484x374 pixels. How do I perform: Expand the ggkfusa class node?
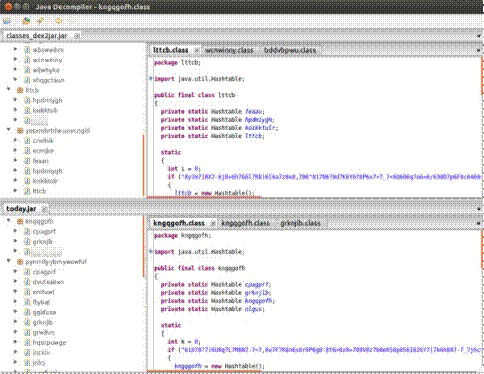(15, 312)
